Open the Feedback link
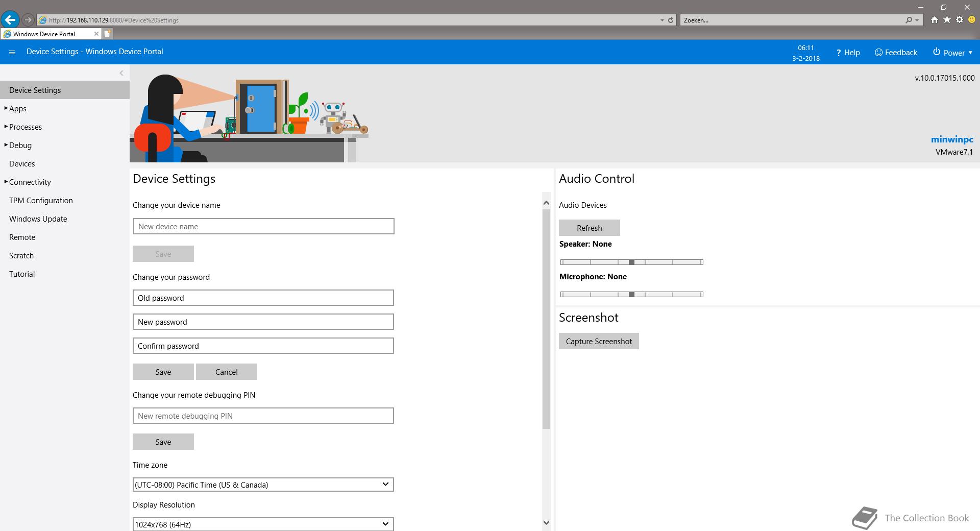Viewport: 980px width, 531px height. tap(896, 53)
